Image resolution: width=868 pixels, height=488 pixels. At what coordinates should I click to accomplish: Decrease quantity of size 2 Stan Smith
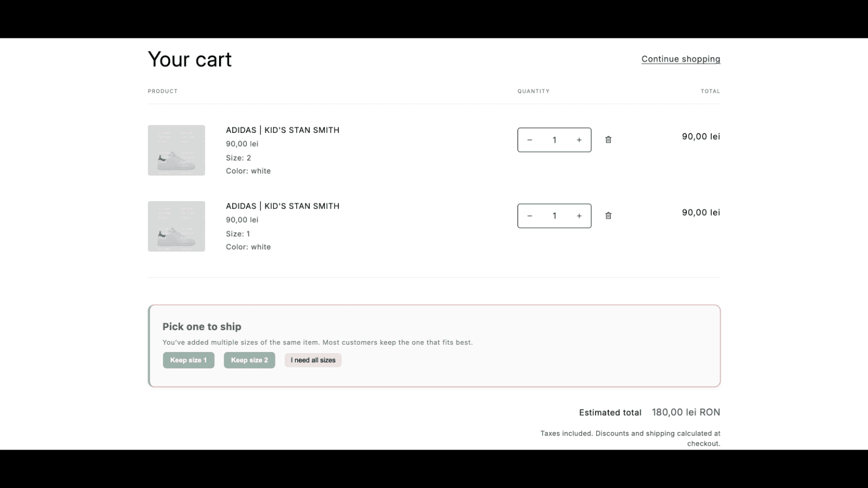coord(529,140)
